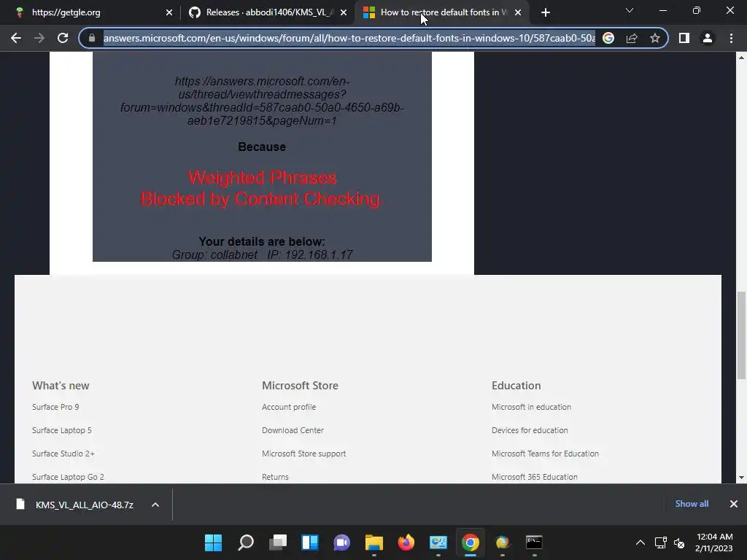Open File Explorer from taskbar

(x=374, y=542)
